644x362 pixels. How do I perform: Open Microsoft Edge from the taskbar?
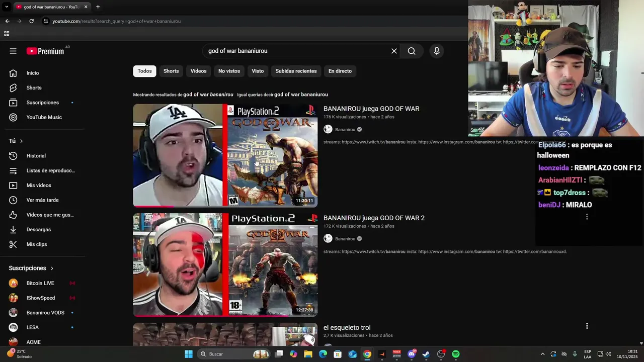323,354
